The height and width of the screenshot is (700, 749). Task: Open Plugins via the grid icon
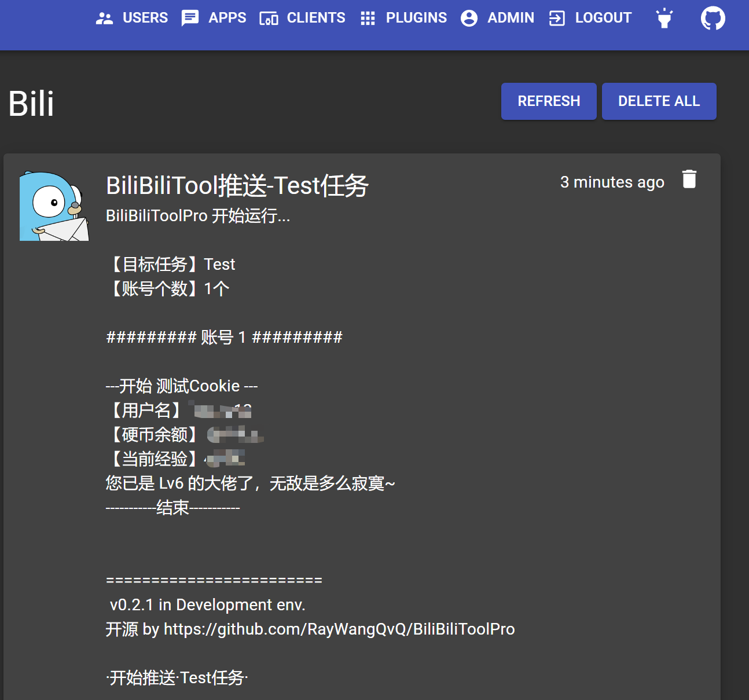pos(367,18)
